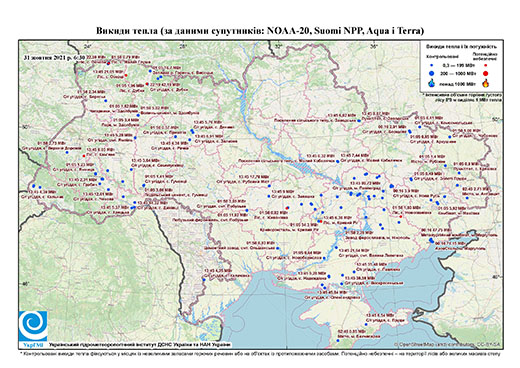Click the map title mentioning NOAA-20
Image resolution: width=520 pixels, height=368 pixels.
(260, 31)
